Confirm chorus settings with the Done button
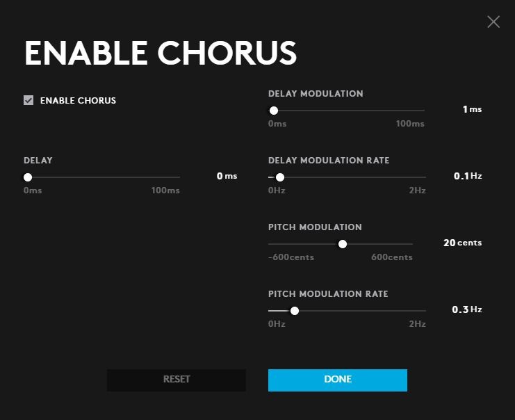The image size is (515, 420). pos(338,380)
